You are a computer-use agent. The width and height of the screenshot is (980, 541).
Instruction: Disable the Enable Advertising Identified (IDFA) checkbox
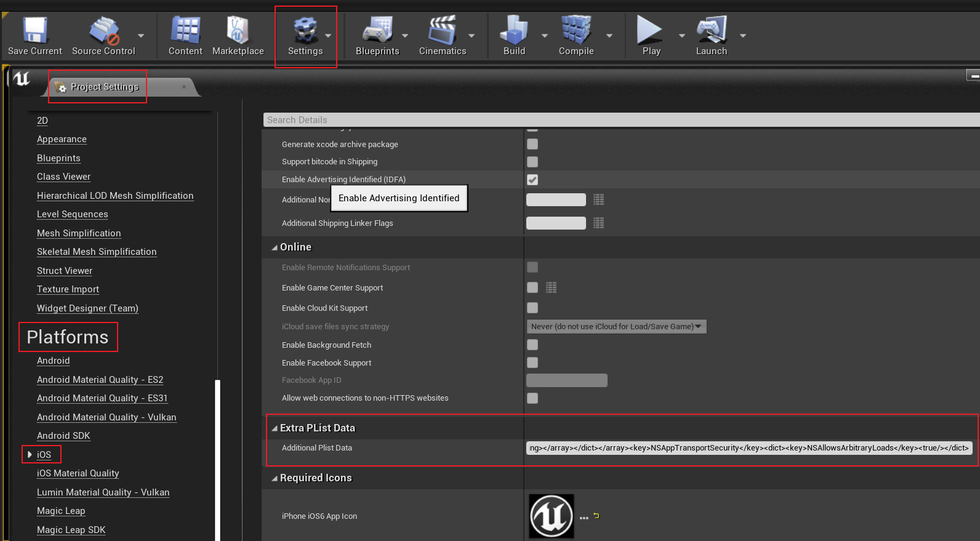532,180
